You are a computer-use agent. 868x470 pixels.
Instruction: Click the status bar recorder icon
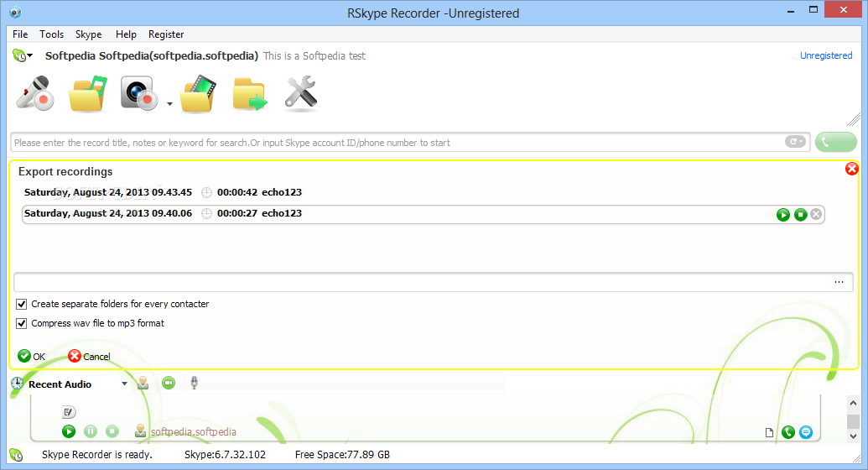17,455
